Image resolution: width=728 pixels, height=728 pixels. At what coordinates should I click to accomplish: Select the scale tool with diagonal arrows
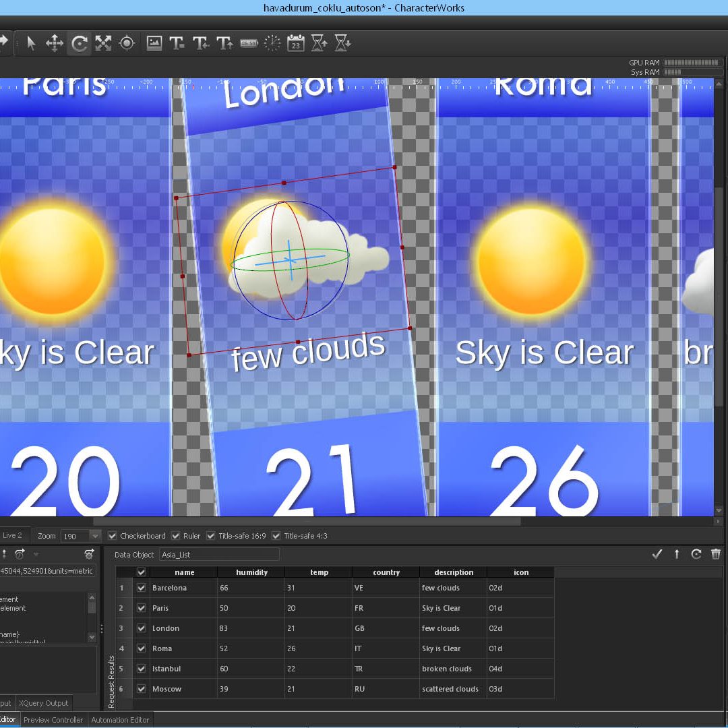(x=103, y=44)
